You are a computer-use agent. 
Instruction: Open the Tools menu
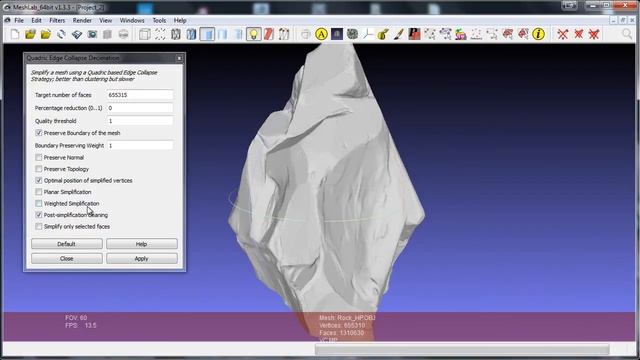(159, 20)
